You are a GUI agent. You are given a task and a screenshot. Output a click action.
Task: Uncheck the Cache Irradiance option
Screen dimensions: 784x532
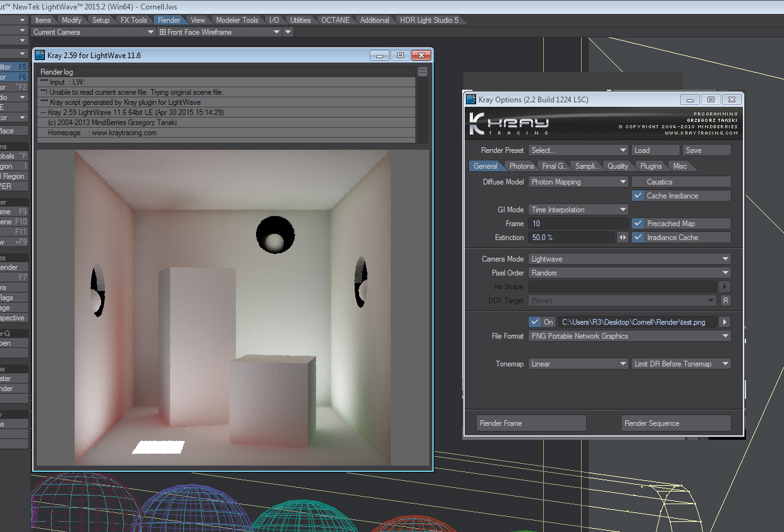[638, 196]
